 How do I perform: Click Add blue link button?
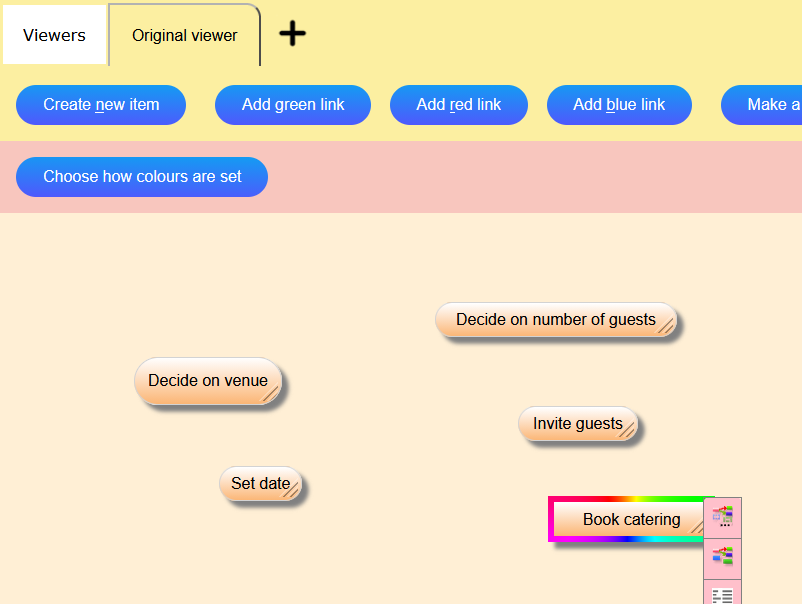pyautogui.click(x=619, y=105)
